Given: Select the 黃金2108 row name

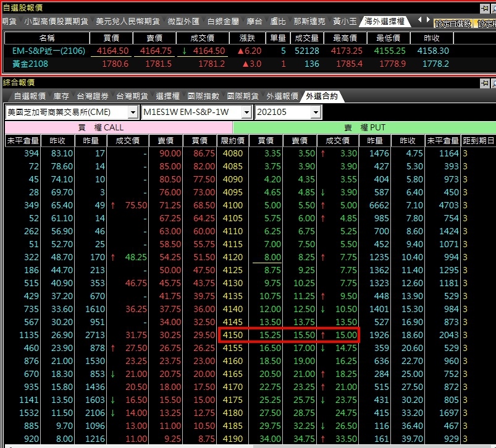Looking at the screenshot, I should 30,64.
